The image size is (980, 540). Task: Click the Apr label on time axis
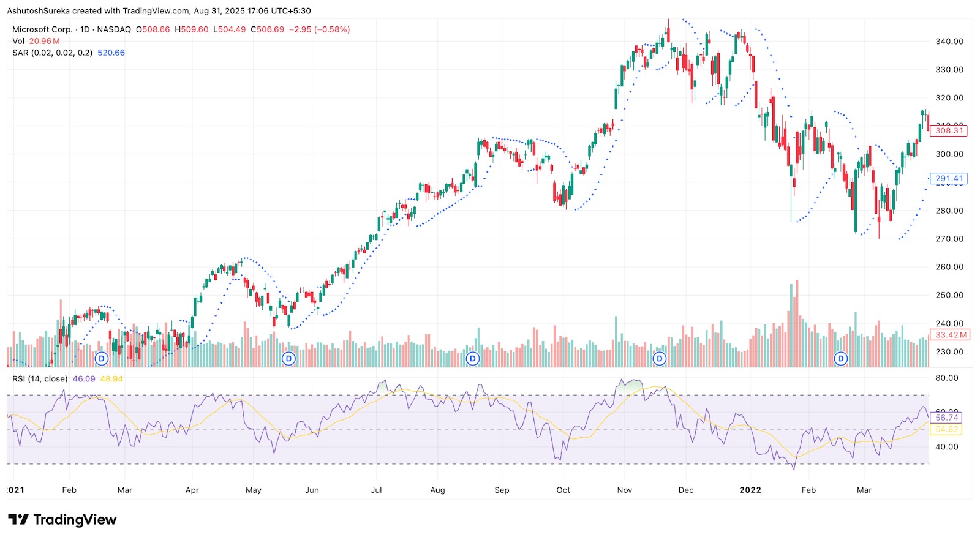coord(192,490)
